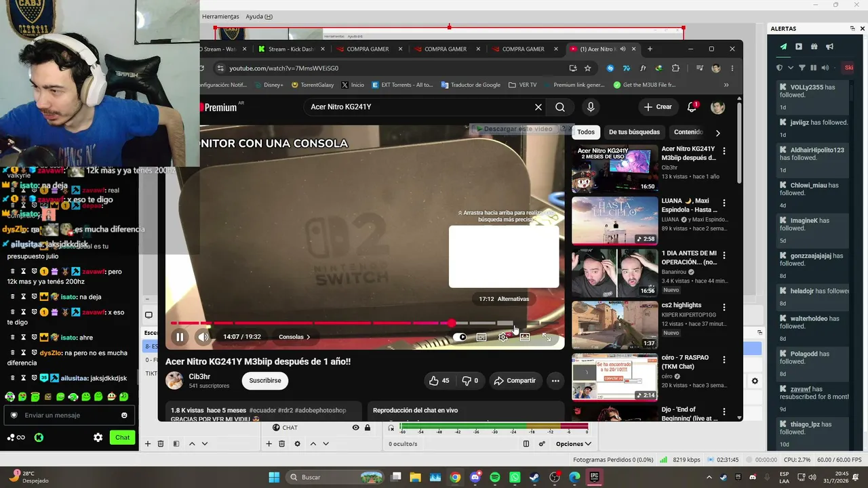Open the Herramientas menu in OBS
The width and height of the screenshot is (868, 488).
[220, 16]
